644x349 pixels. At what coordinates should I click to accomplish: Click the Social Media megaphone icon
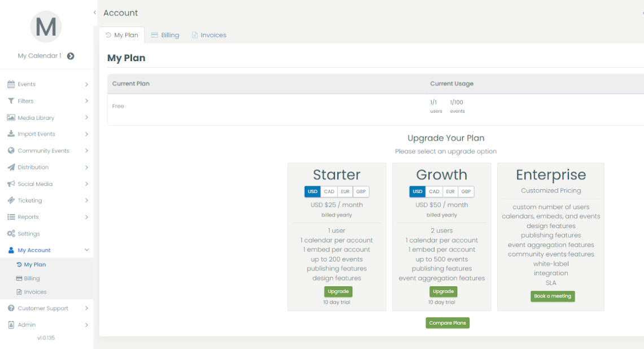11,184
